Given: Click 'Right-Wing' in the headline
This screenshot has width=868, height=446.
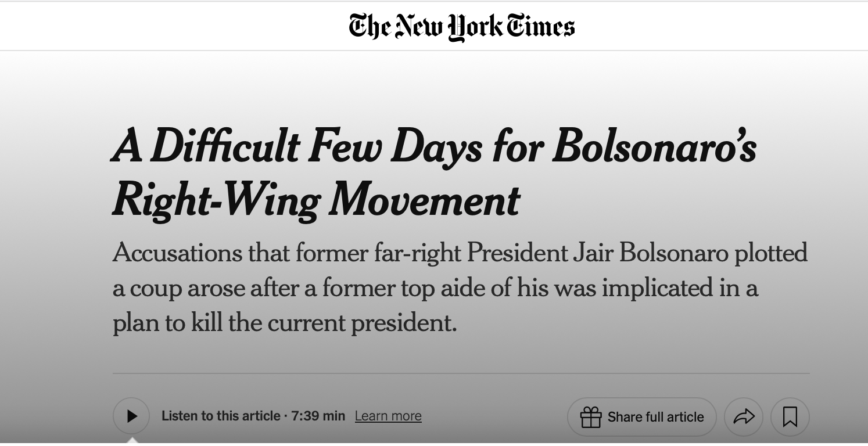Looking at the screenshot, I should tap(216, 201).
